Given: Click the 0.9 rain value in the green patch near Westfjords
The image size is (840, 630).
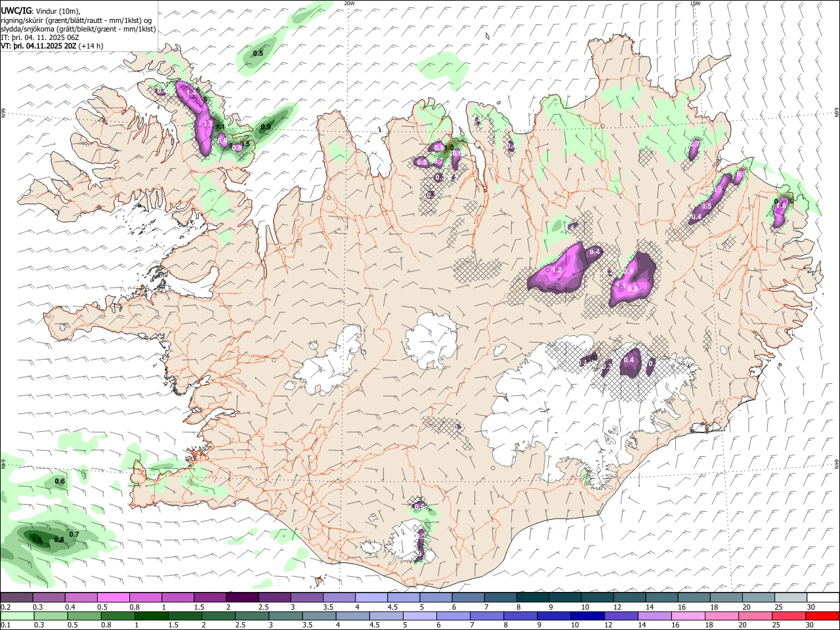Looking at the screenshot, I should tap(266, 127).
